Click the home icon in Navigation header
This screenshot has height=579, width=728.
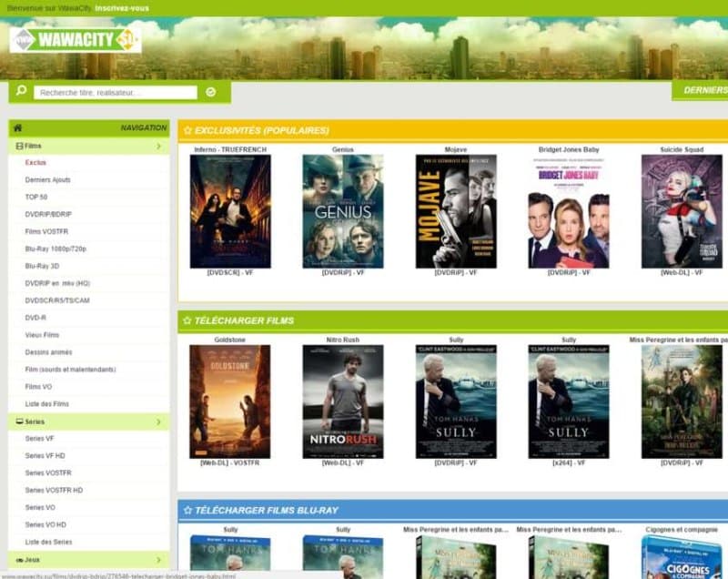point(18,127)
